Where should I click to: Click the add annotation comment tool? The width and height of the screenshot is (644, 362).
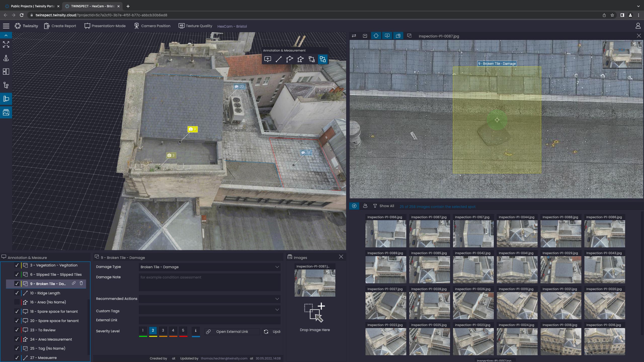click(267, 59)
